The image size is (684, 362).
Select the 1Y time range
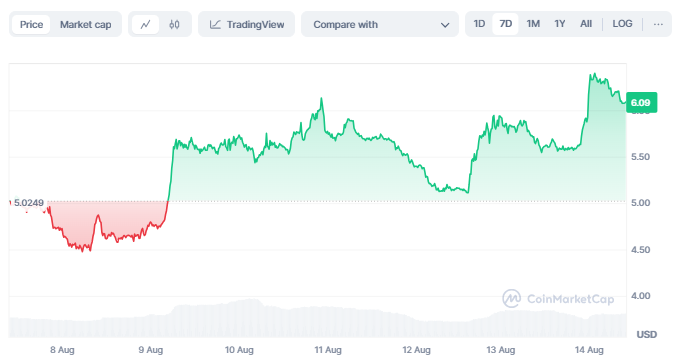(x=560, y=24)
